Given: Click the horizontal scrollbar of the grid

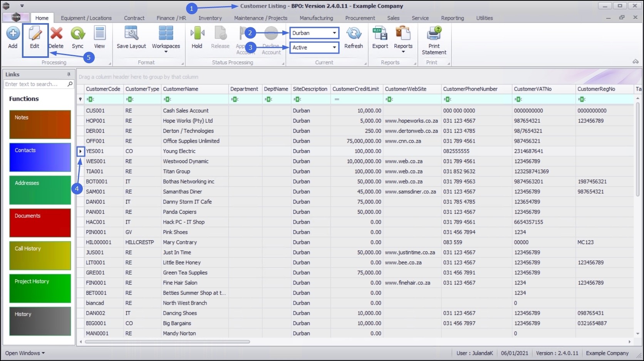Looking at the screenshot, I should [168, 342].
